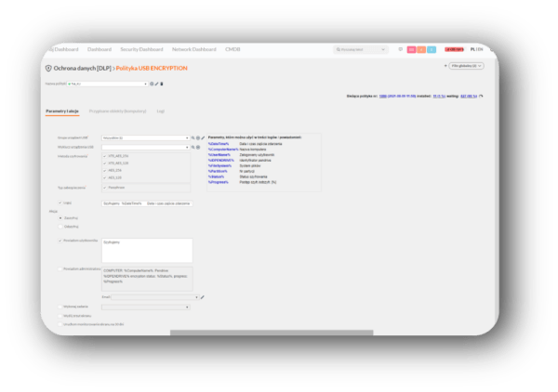558x392 pixels.
Task: Open the Wykonaj zadanie task dropdown
Action: coord(146,307)
